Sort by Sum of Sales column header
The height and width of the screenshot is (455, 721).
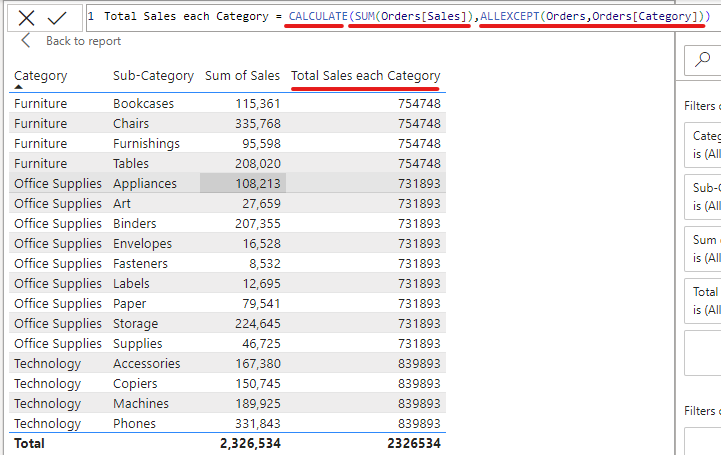point(242,76)
